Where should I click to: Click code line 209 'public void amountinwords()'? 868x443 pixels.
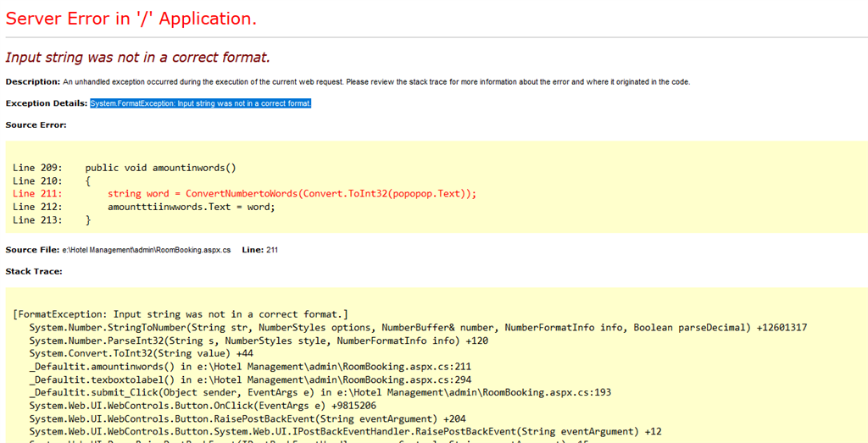click(x=125, y=168)
